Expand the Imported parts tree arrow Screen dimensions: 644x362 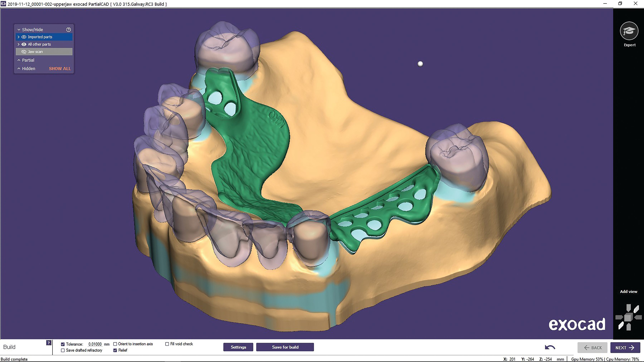tap(18, 37)
